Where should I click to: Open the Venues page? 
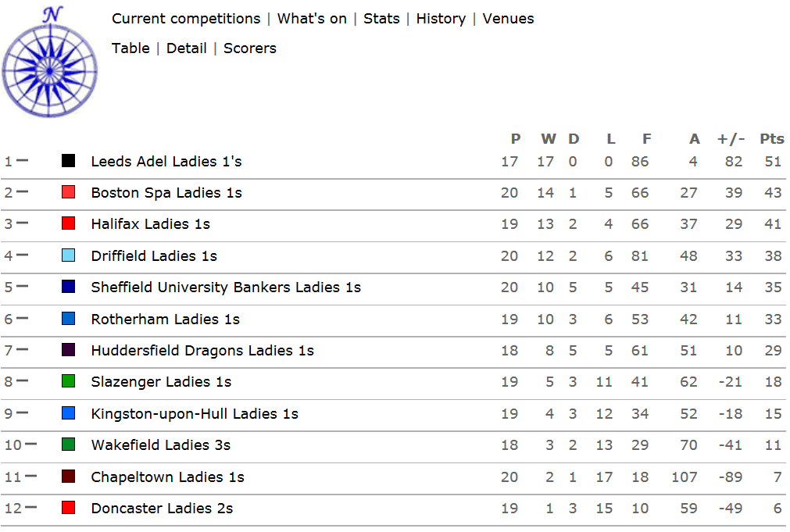point(508,19)
